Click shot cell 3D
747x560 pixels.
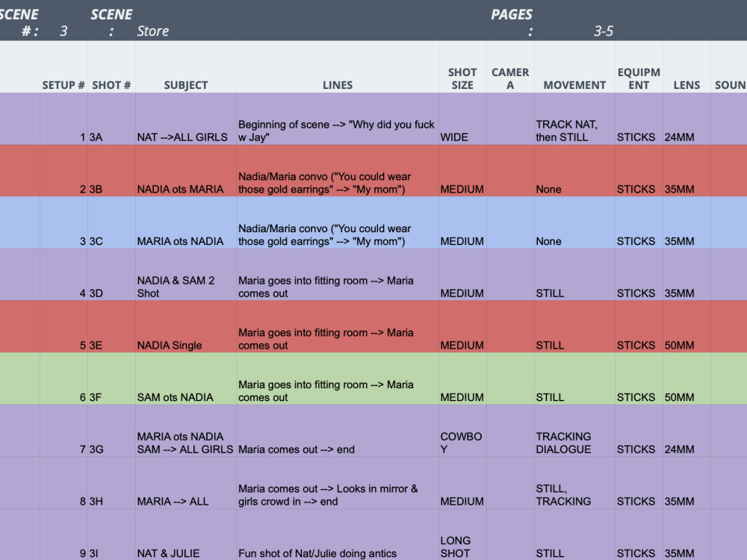point(111,274)
